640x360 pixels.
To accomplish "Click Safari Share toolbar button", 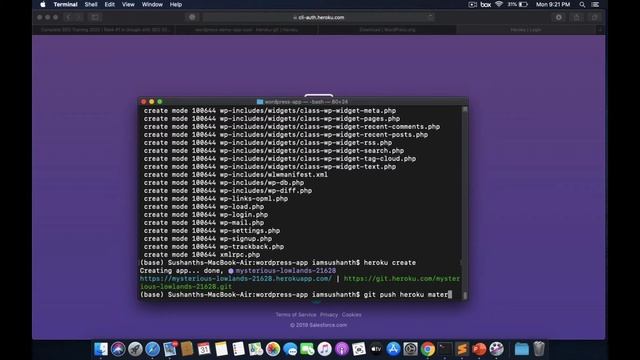I will pos(576,17).
